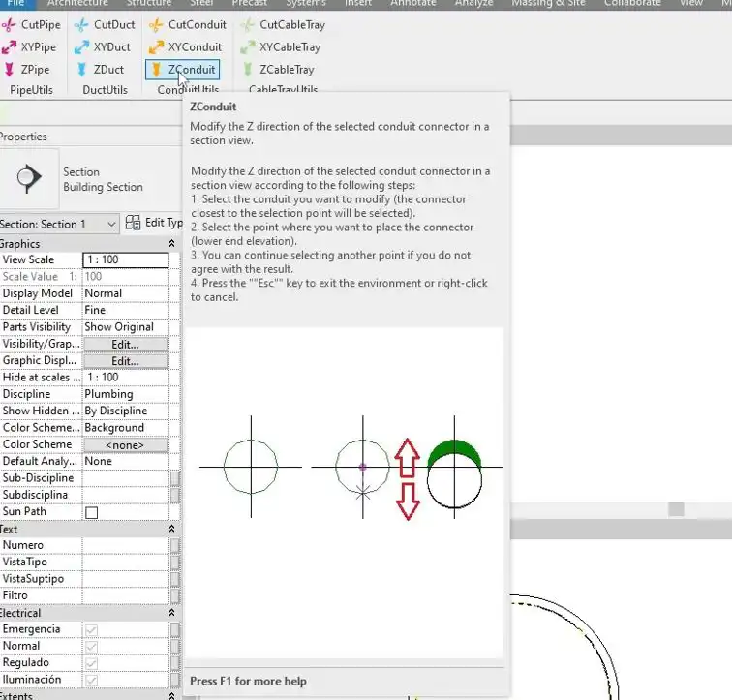732x700 pixels.
Task: Open the File tab
Action: (15, 3)
